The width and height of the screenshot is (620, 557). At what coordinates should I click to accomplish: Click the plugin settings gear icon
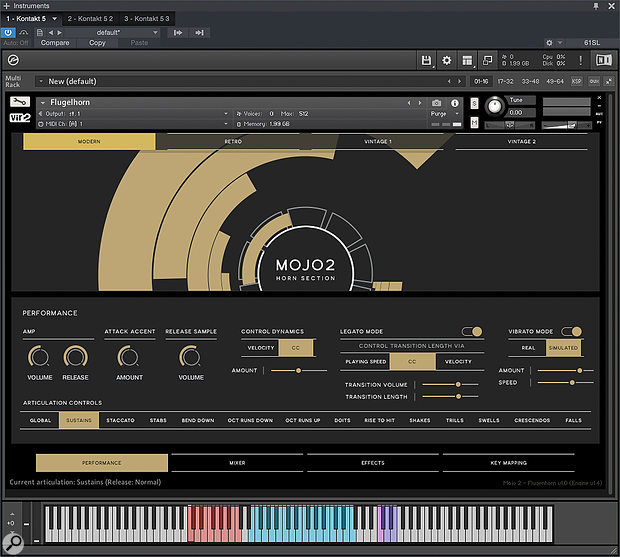(549, 43)
